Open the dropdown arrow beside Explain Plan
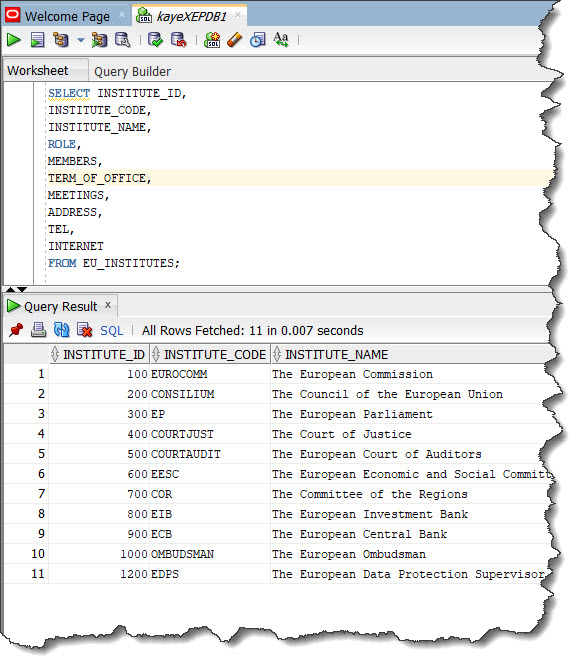585x669 pixels. click(81, 41)
